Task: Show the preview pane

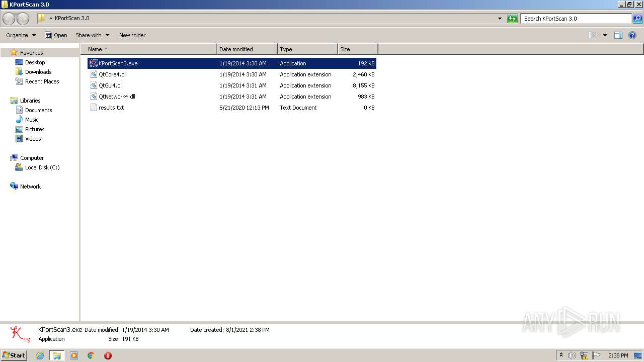Action: (x=618, y=35)
